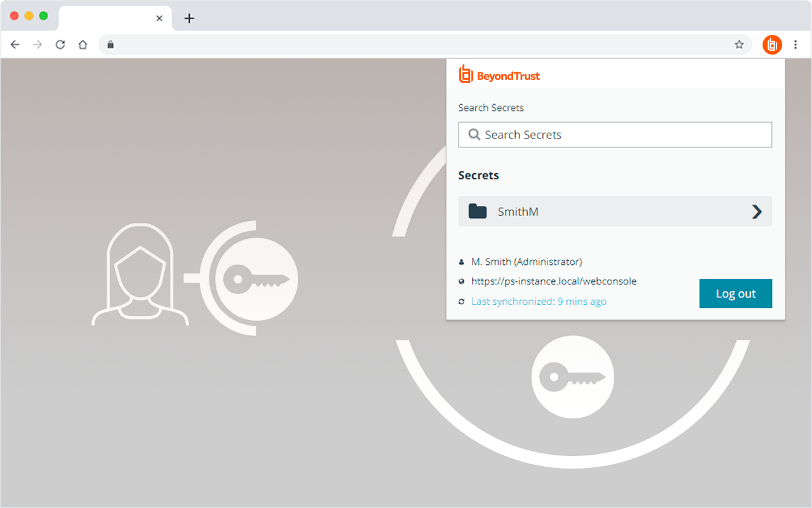Click the sync icon beside Last synchronized
The height and width of the screenshot is (508, 812).
coord(461,302)
